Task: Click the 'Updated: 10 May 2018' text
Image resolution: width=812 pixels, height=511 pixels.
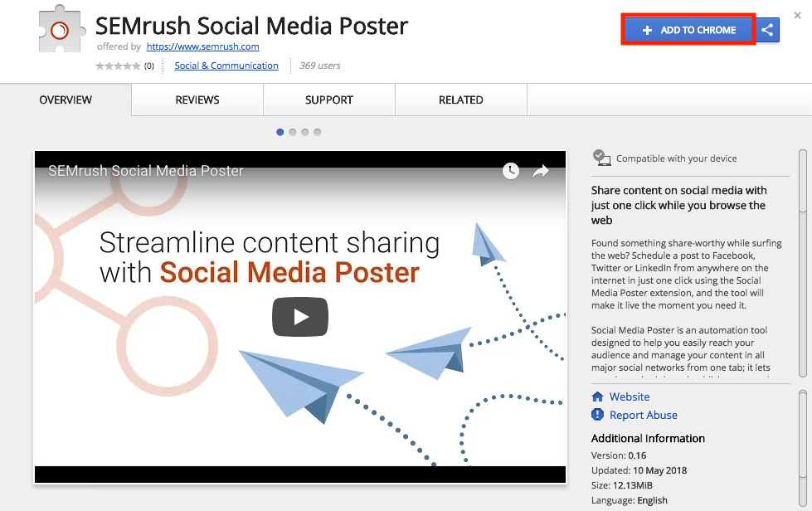Action: pos(639,470)
